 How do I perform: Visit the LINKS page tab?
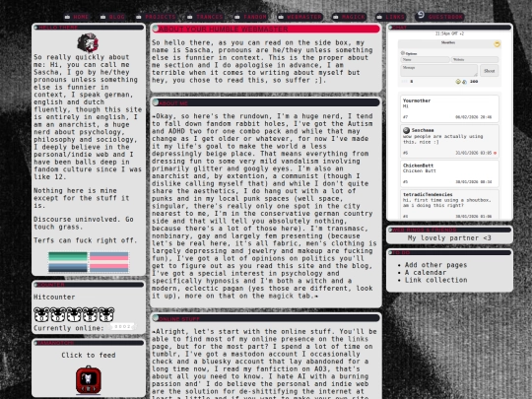[391, 17]
